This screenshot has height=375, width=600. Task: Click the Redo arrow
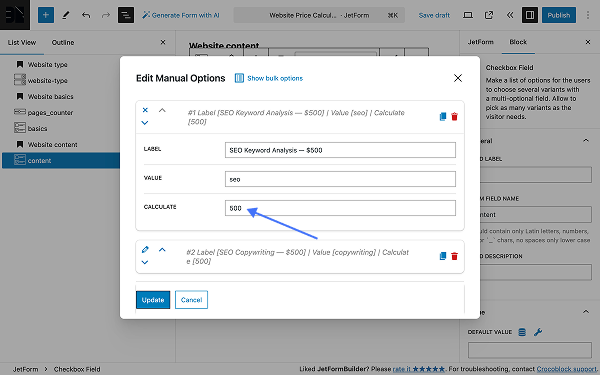[x=106, y=15]
